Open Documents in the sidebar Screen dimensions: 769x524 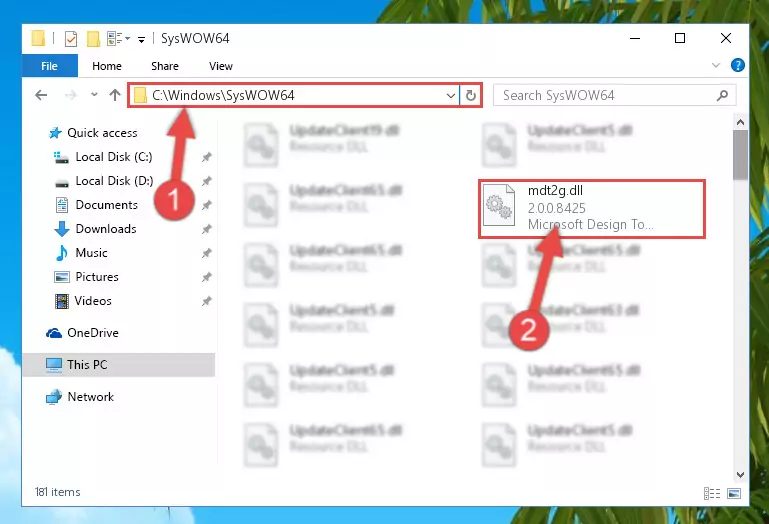pyautogui.click(x=106, y=205)
